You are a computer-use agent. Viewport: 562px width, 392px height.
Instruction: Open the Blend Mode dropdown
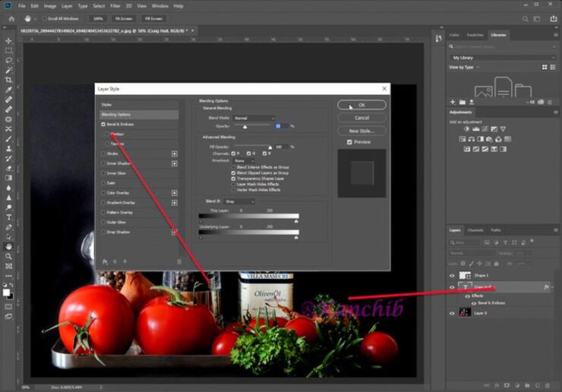[x=254, y=119]
